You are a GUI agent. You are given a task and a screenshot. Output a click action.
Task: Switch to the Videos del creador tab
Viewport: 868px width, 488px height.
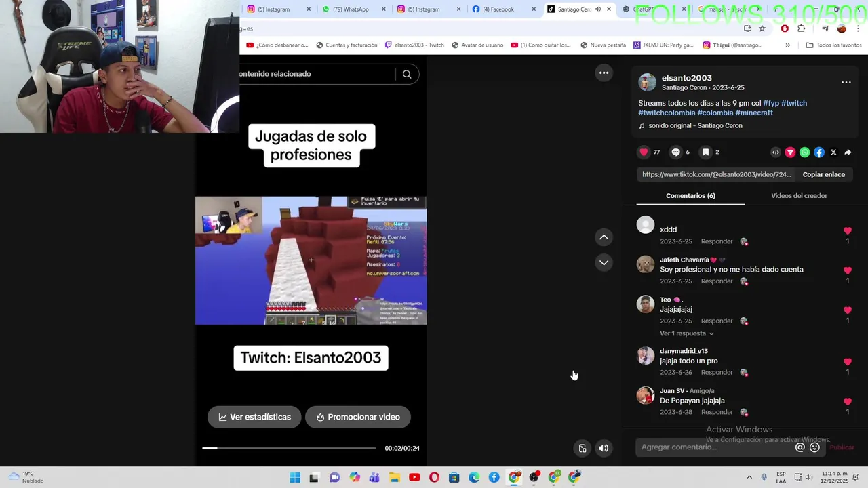(799, 195)
